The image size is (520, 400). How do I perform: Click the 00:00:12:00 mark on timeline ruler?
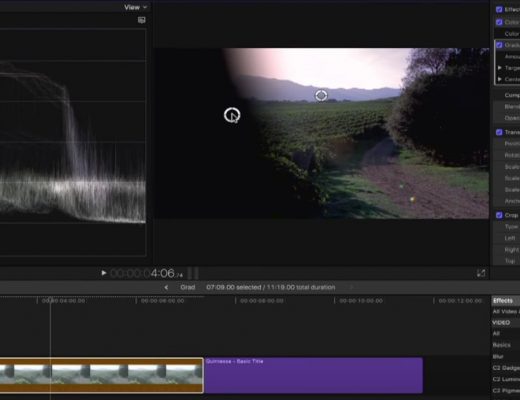pyautogui.click(x=460, y=301)
